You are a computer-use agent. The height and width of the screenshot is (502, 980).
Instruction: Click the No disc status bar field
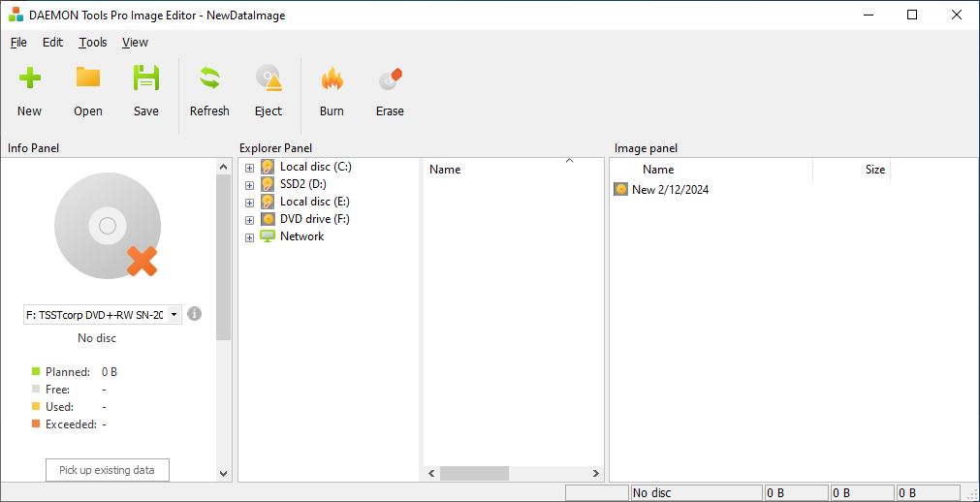[x=697, y=493]
